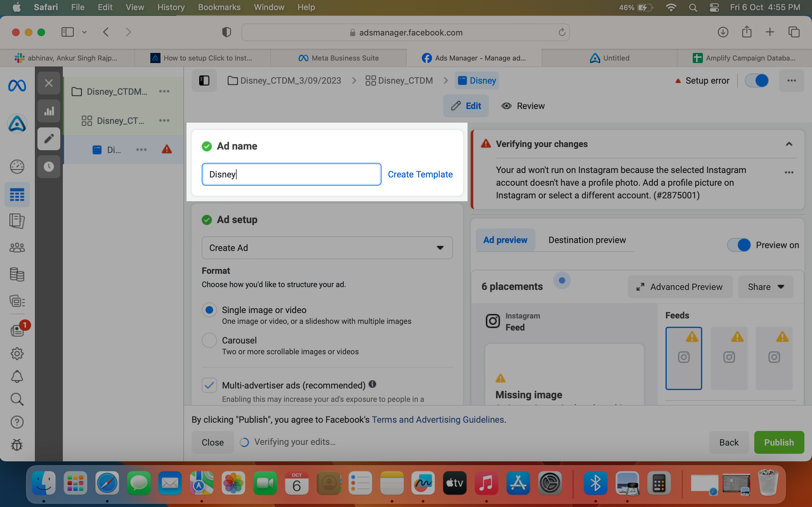The height and width of the screenshot is (507, 812).
Task: Expand the Share dropdown menu
Action: pos(766,287)
